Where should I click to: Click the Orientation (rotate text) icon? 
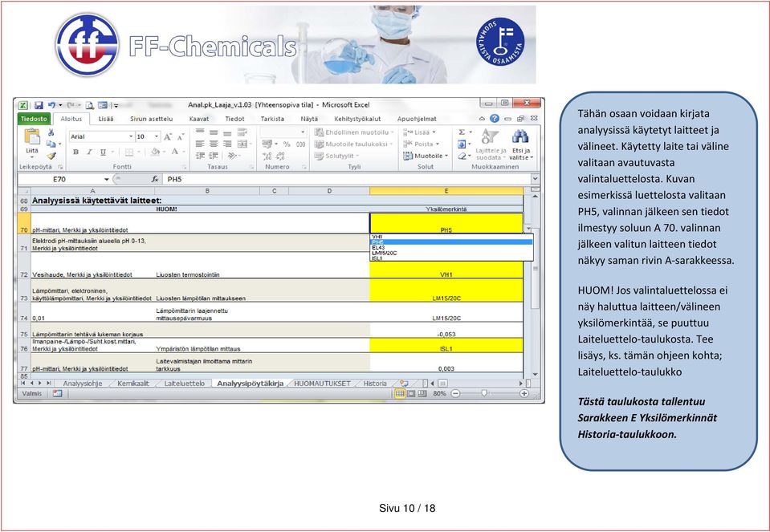(x=232, y=156)
